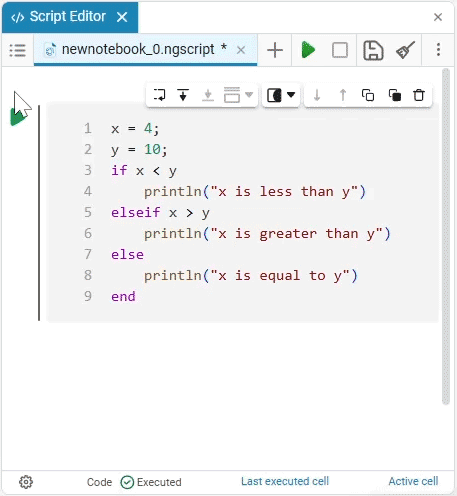The image size is (457, 496).
Task: Open the three-dot more options menu
Action: [x=438, y=50]
